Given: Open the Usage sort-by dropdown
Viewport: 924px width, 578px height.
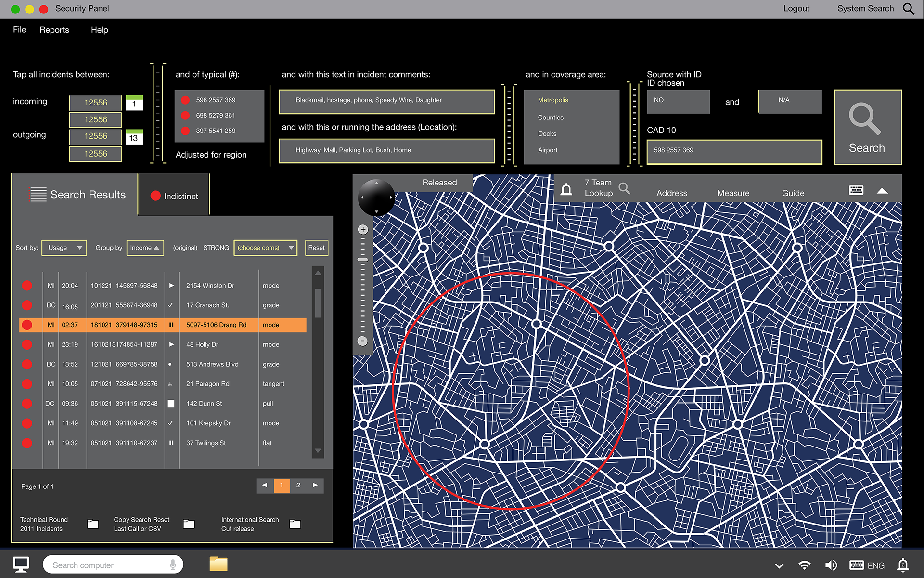Looking at the screenshot, I should coord(64,248).
